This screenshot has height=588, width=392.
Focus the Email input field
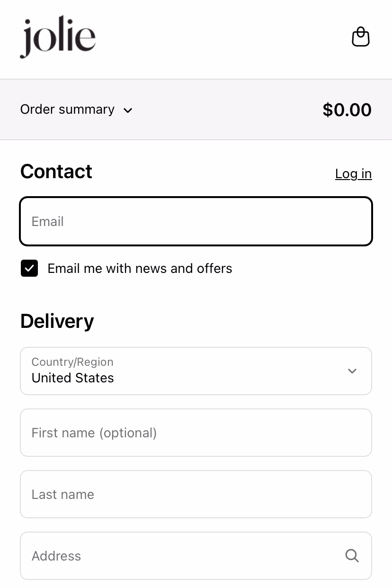coord(196,221)
